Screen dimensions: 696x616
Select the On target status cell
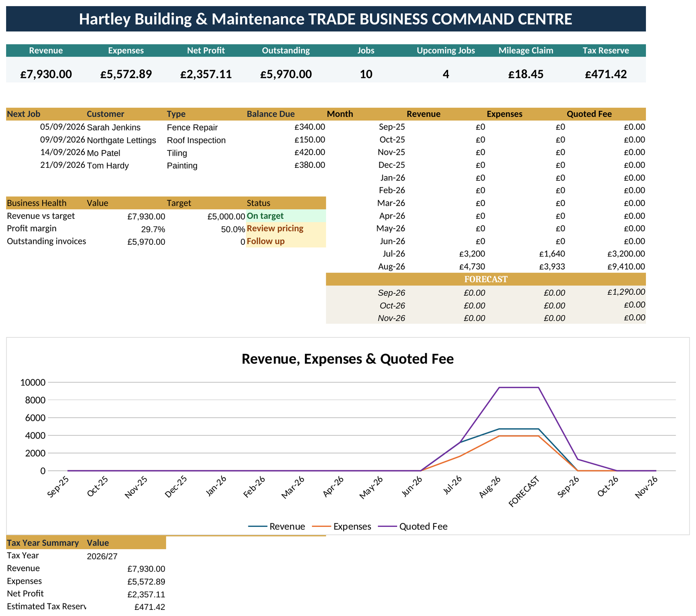click(x=286, y=216)
